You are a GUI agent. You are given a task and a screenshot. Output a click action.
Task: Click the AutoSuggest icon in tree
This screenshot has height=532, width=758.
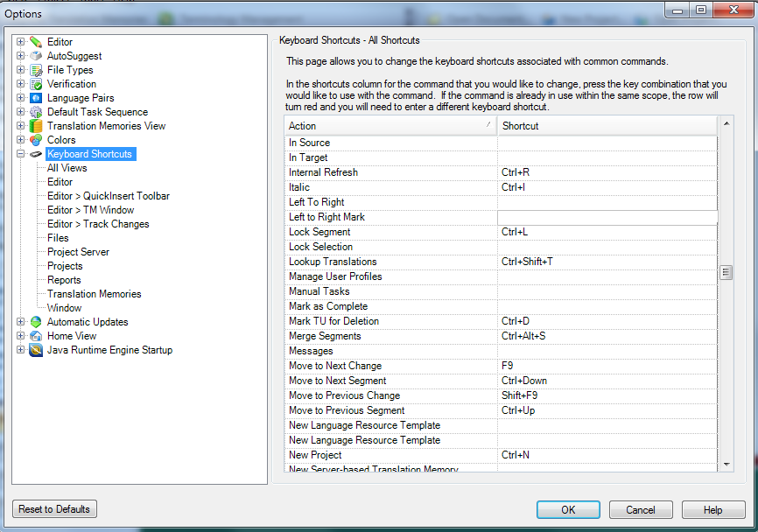[36, 56]
